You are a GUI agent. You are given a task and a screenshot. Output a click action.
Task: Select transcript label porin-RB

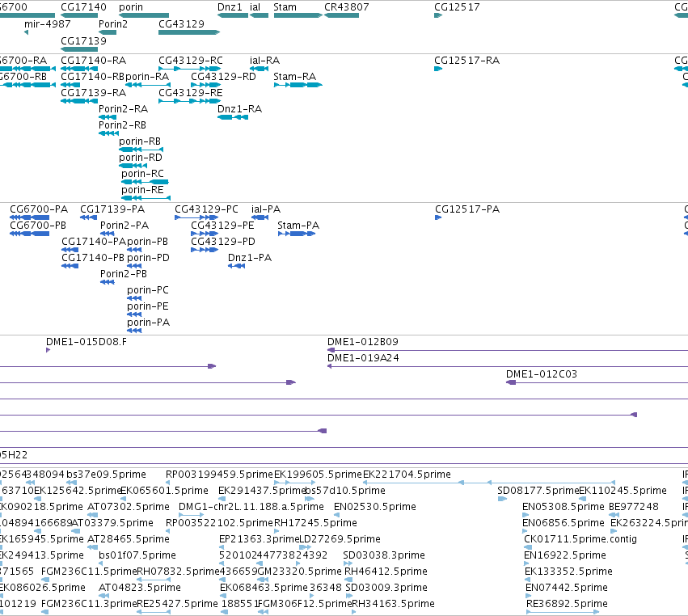click(x=140, y=141)
